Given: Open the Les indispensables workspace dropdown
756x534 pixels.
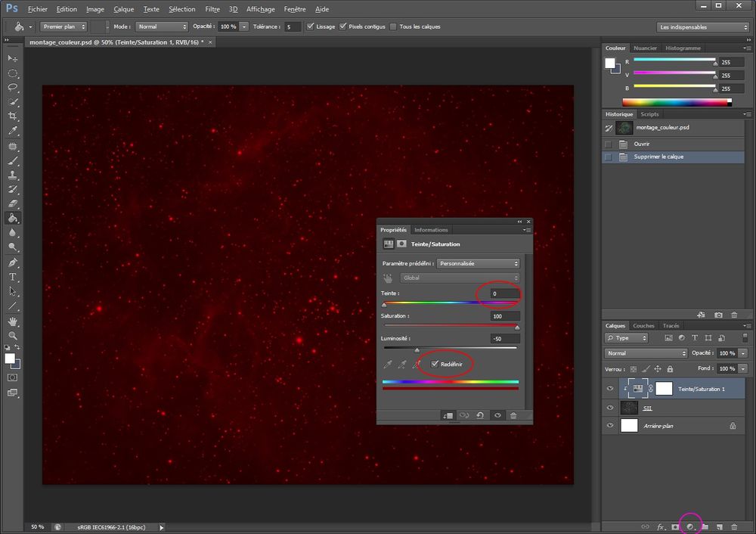Looking at the screenshot, I should point(702,26).
